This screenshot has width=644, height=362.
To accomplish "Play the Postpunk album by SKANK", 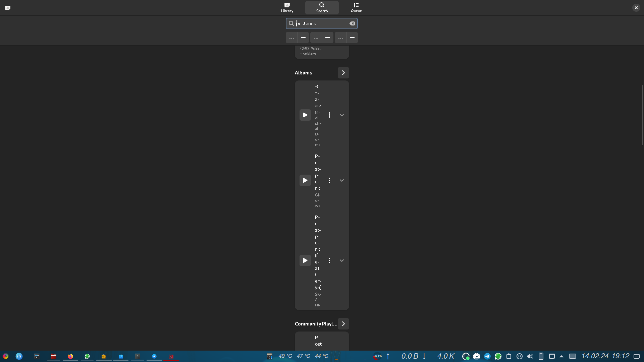I will [x=305, y=260].
